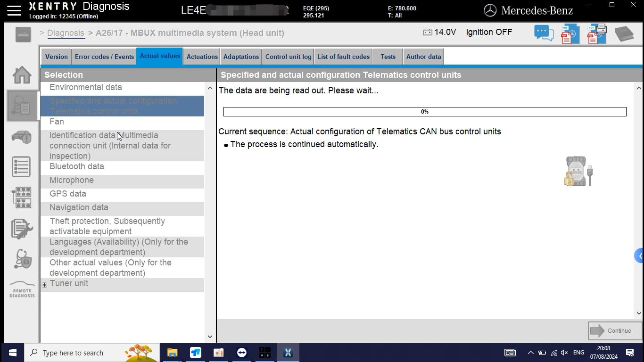
Task: Select Theft protection, Subsequently activatable equipment
Action: coord(123,226)
